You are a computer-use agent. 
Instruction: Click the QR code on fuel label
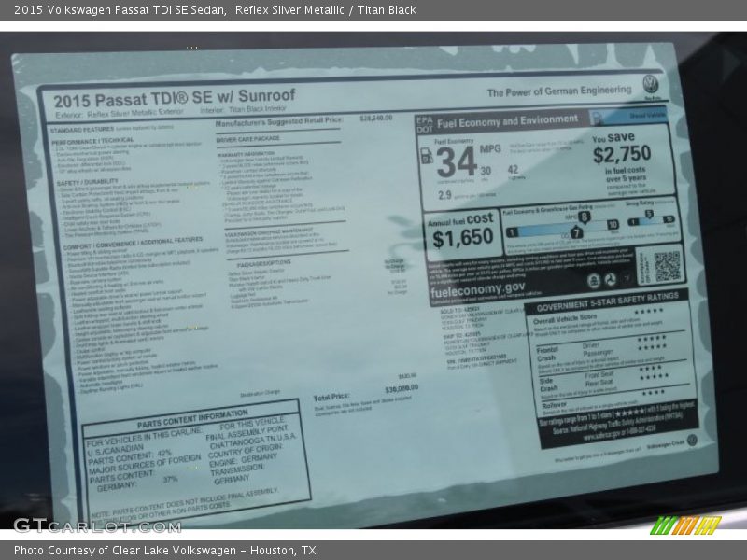pyautogui.click(x=667, y=267)
